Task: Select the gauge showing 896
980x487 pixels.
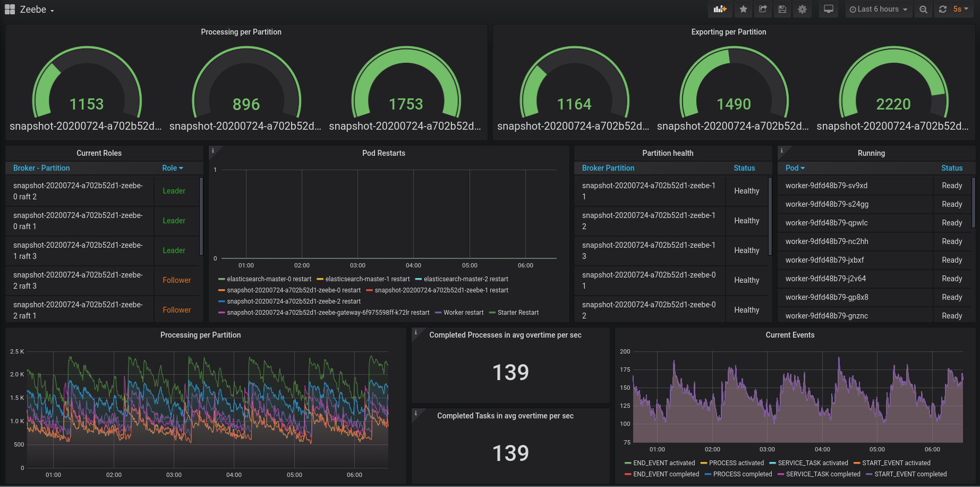Action: (x=246, y=83)
